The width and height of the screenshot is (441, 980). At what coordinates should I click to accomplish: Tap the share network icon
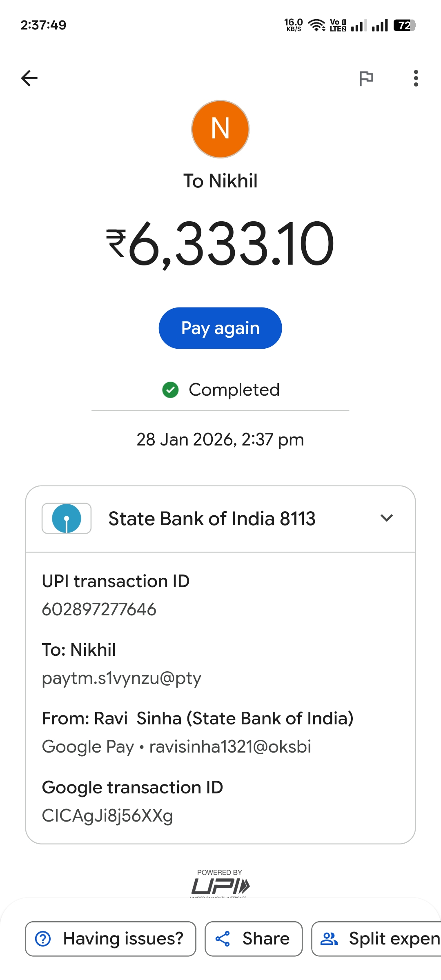223,939
